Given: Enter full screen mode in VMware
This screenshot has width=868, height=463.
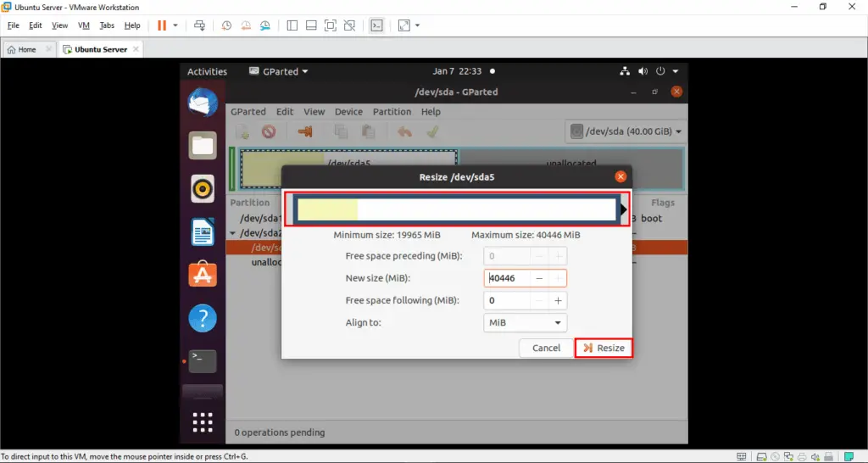Looking at the screenshot, I should (331, 25).
